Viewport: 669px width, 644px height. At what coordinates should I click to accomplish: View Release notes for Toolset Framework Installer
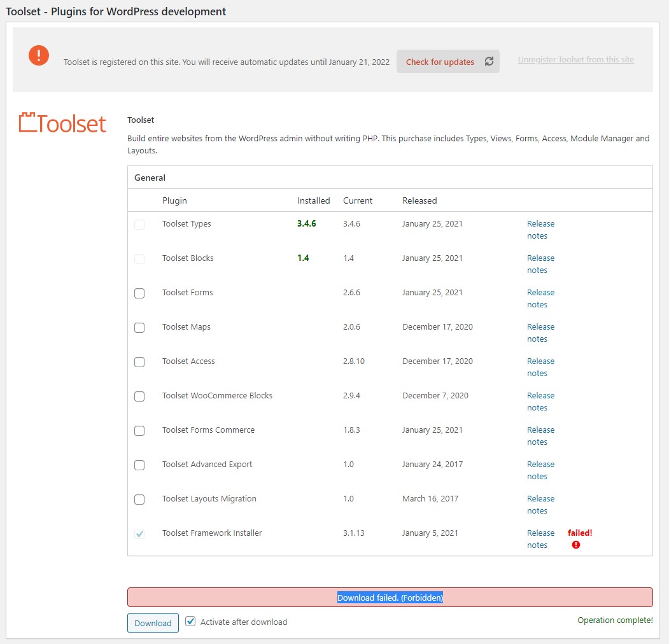[x=540, y=539]
